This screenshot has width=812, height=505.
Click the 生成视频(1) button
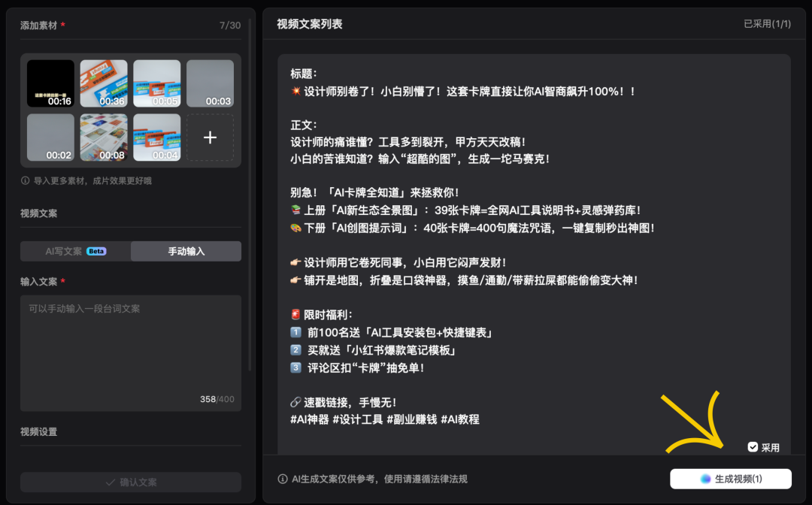pos(730,479)
